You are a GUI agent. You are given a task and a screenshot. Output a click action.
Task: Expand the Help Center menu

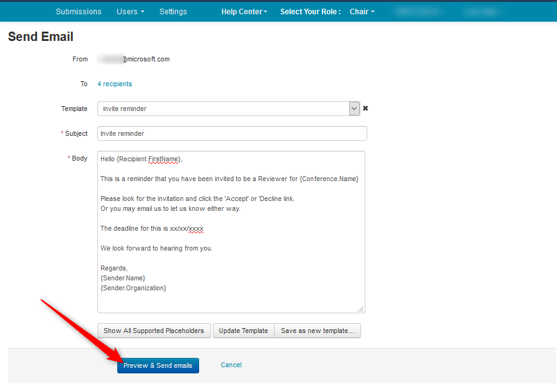[244, 12]
